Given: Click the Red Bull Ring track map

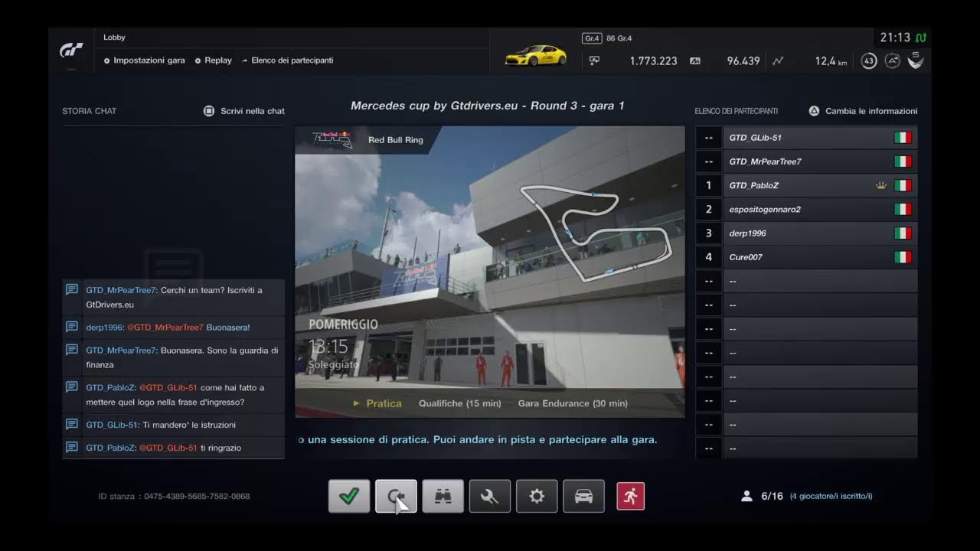Looking at the screenshot, I should [x=596, y=233].
